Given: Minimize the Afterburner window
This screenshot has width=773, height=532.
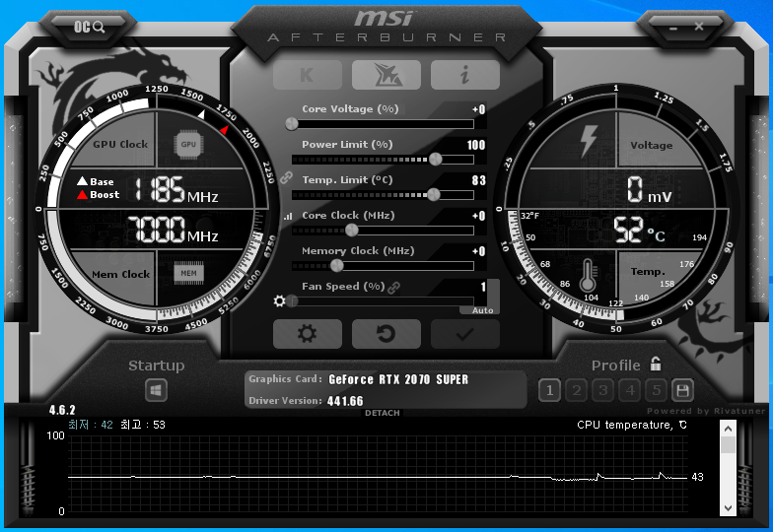Looking at the screenshot, I should pos(673,28).
